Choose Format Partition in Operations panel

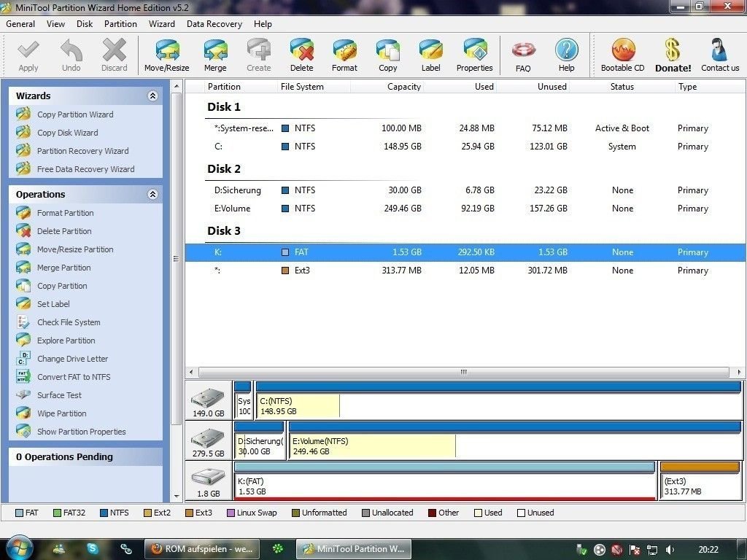(x=65, y=213)
